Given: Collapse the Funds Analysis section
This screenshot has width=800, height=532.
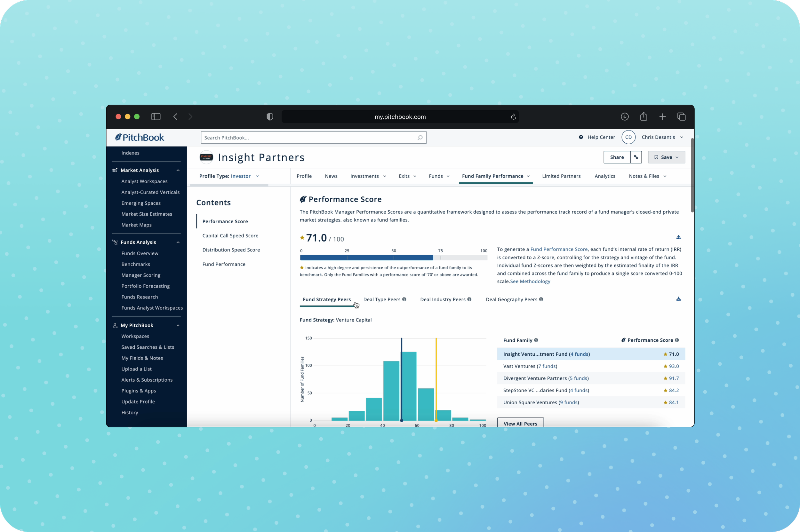Looking at the screenshot, I should tap(178, 242).
